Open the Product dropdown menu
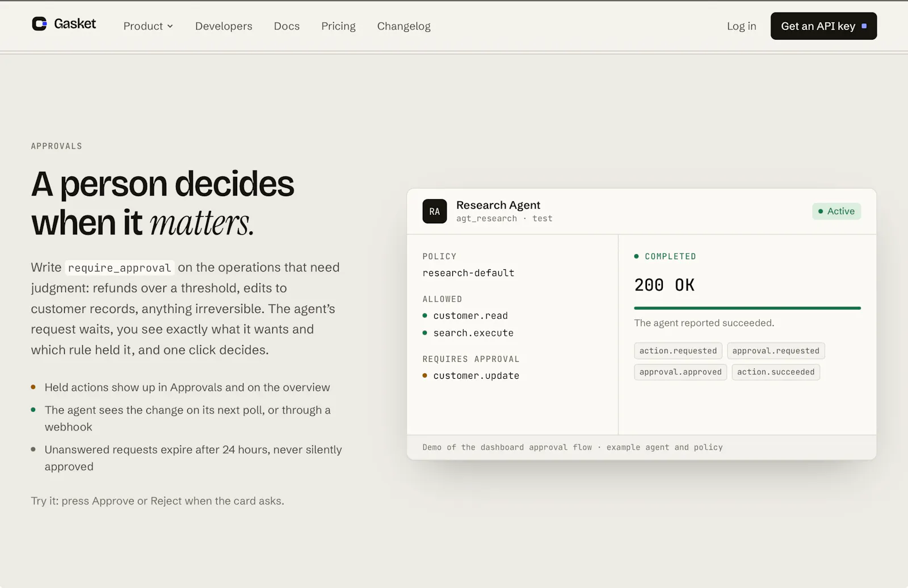 (x=148, y=26)
